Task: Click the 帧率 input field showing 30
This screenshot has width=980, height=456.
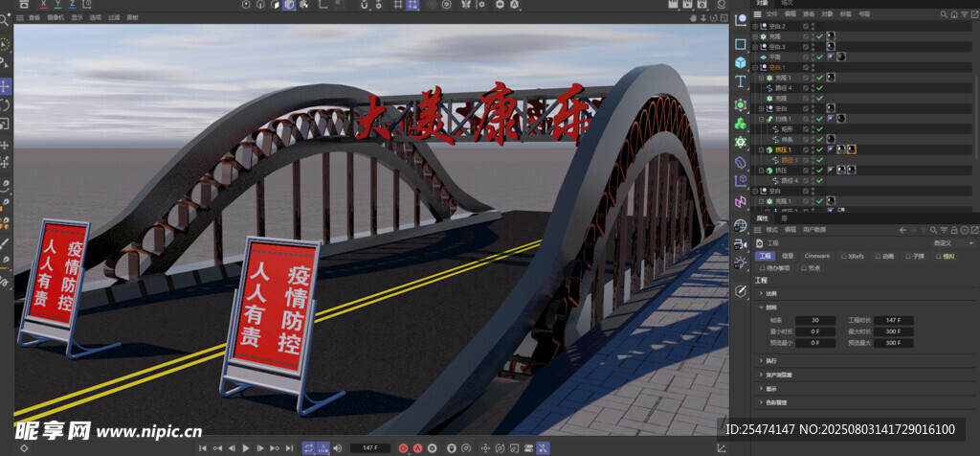Action: pyautogui.click(x=815, y=320)
